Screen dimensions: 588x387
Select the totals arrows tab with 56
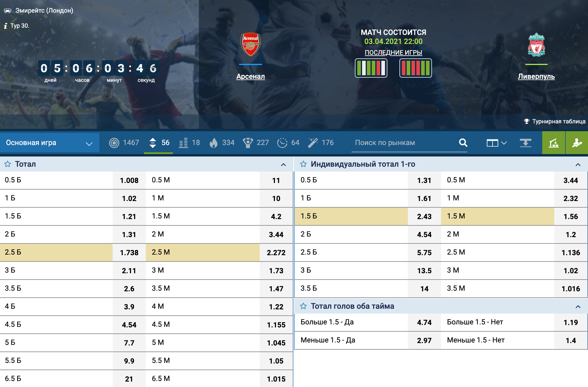(159, 143)
